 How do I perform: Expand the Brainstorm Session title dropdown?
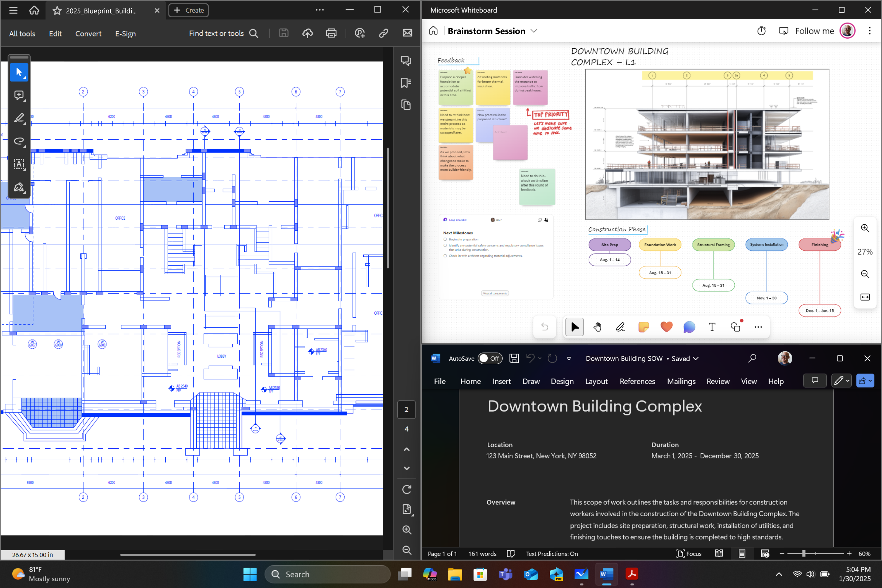click(534, 31)
